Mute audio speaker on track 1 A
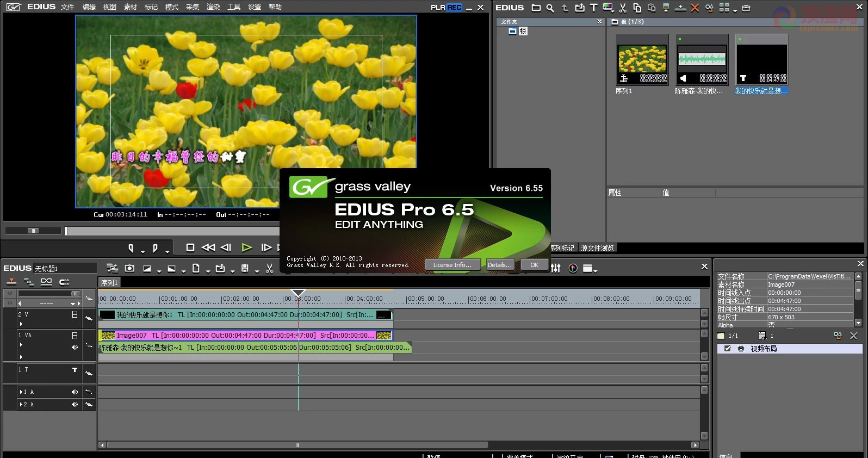This screenshot has width=868, height=458. coord(75,392)
